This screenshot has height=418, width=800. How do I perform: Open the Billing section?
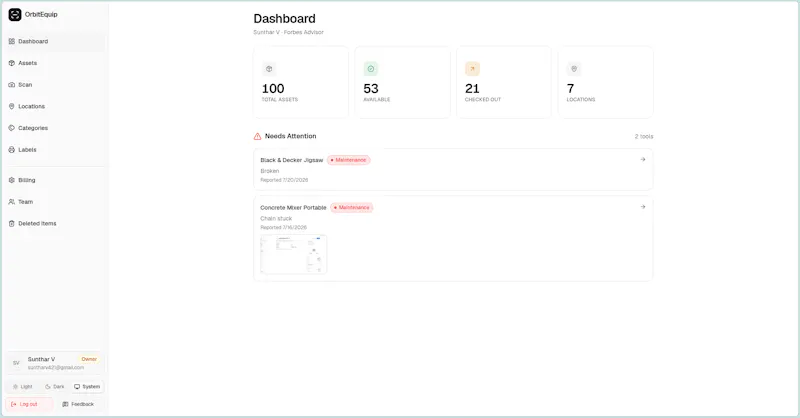tap(55, 180)
